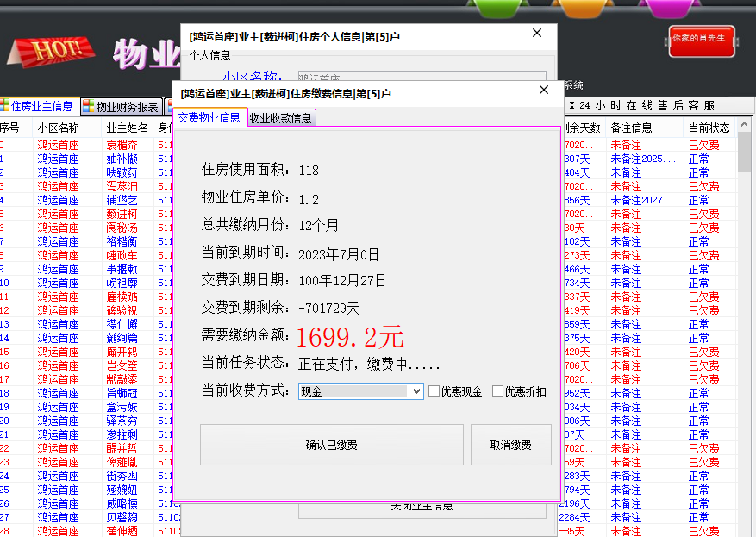Screen dimensions: 756x537
Task: Click the 物业财务报表 tab icon
Action: pos(88,107)
